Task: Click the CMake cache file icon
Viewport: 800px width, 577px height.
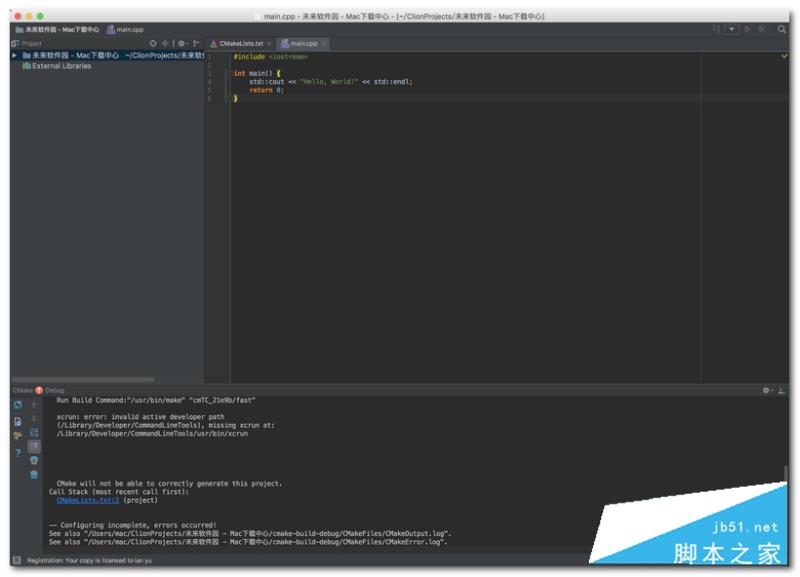Action: pyautogui.click(x=18, y=421)
